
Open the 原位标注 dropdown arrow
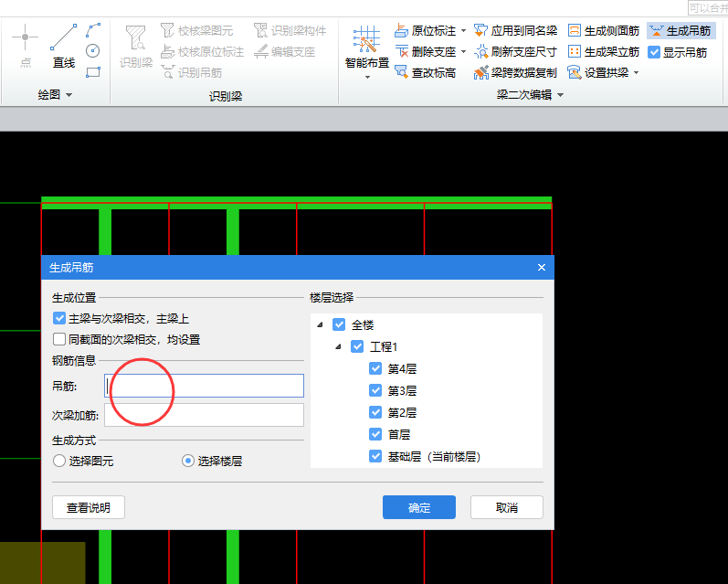pos(463,31)
